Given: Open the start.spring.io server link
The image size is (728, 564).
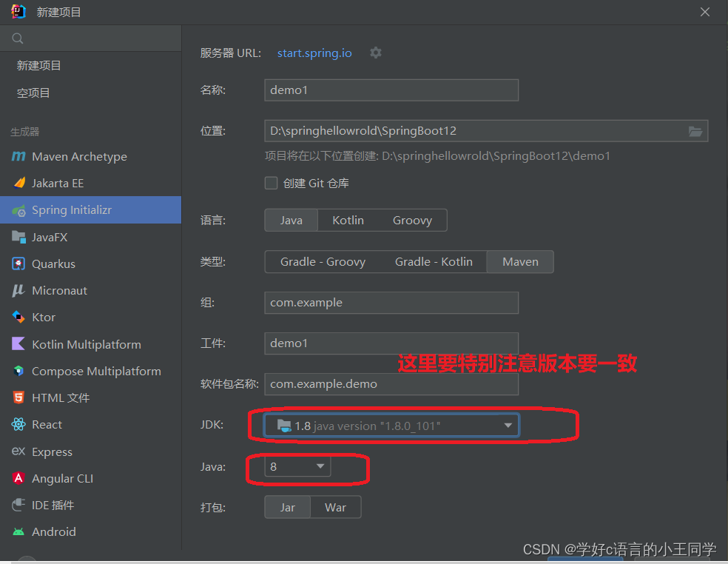Looking at the screenshot, I should [x=314, y=53].
